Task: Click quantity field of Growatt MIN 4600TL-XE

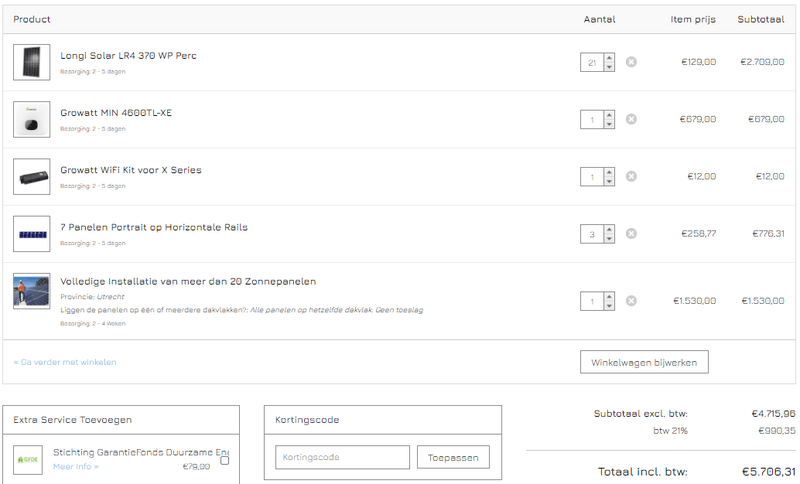Action: click(x=592, y=119)
